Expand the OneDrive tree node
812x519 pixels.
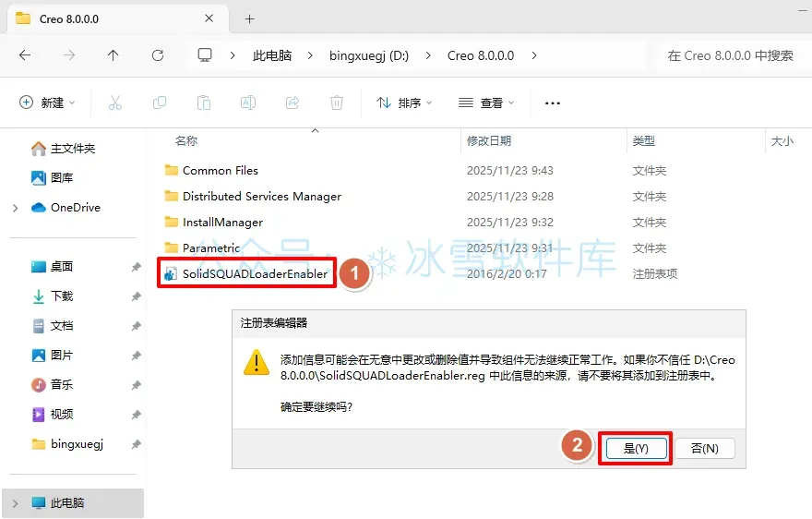tap(16, 208)
